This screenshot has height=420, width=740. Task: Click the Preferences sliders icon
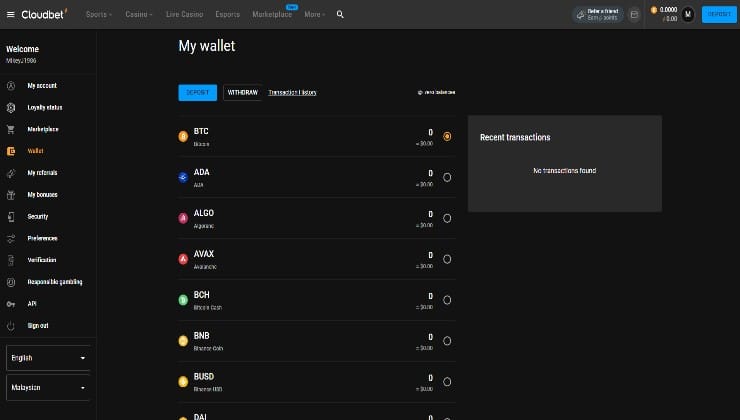[11, 239]
